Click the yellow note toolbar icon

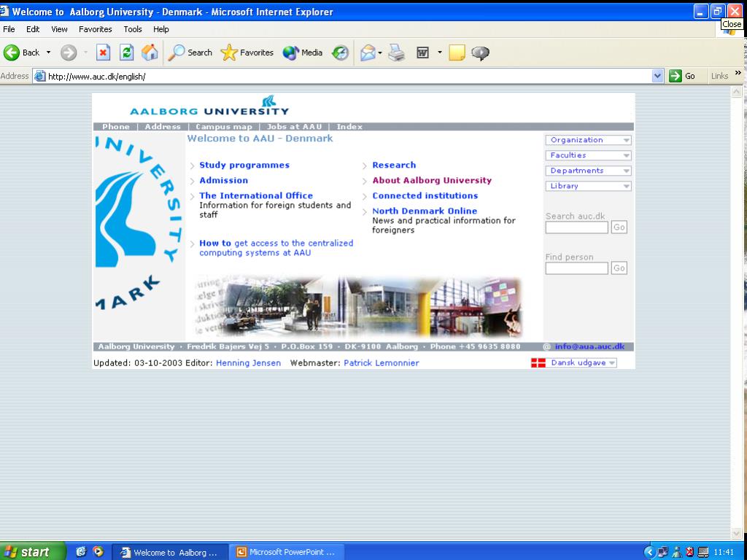point(457,52)
